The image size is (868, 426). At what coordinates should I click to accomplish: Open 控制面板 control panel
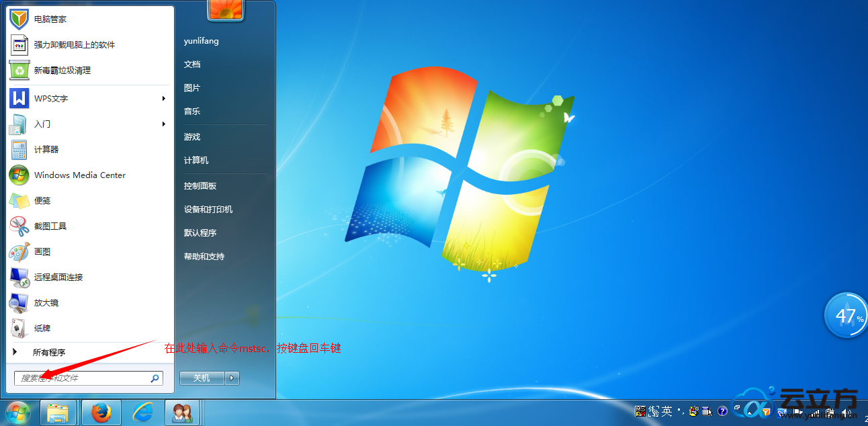point(200,185)
